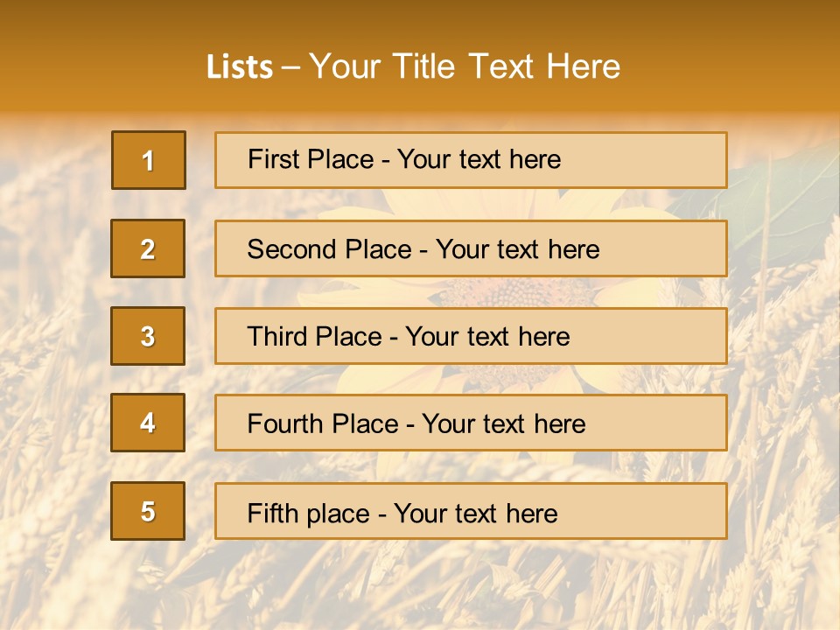This screenshot has width=840, height=630.
Task: Click the bold word Lists in title
Action: point(240,66)
